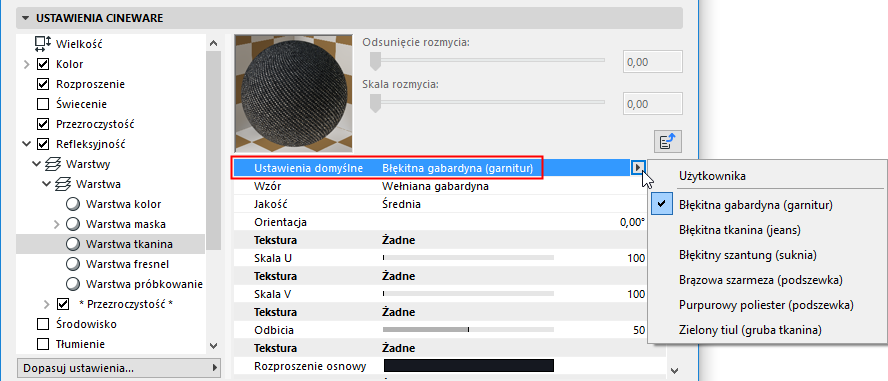Select Purpurowy poliester (podszewka) preset
This screenshot has height=381, width=888.
(766, 305)
